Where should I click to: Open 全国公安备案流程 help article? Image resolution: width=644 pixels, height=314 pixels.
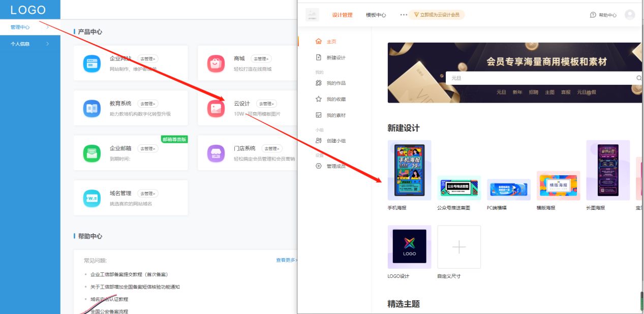coord(109,311)
